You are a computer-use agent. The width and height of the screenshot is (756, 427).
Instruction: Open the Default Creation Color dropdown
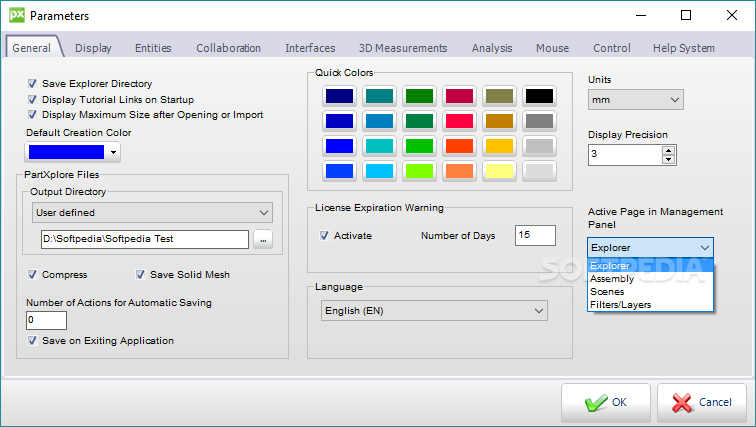[x=113, y=152]
